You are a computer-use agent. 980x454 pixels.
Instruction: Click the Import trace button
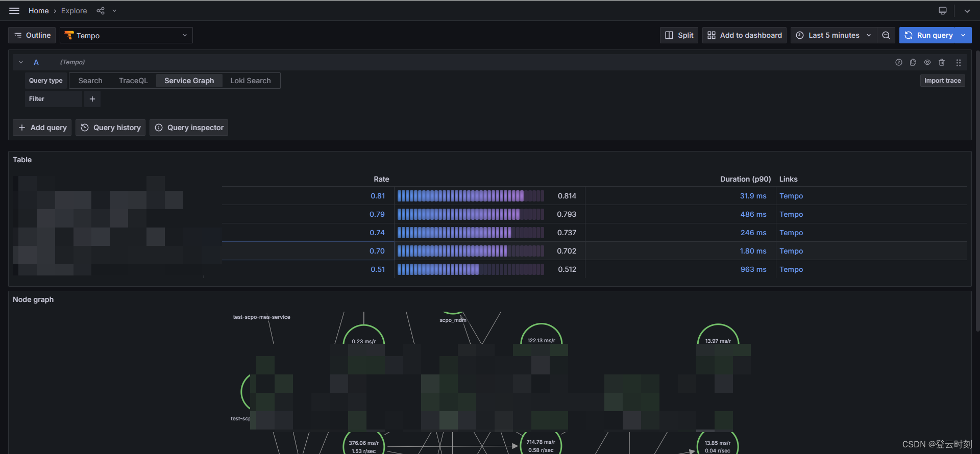[x=942, y=81]
